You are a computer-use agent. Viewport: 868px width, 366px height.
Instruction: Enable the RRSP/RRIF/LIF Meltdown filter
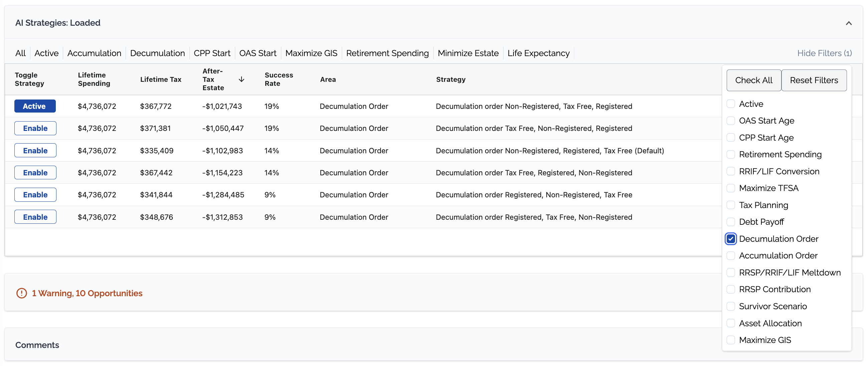click(731, 273)
